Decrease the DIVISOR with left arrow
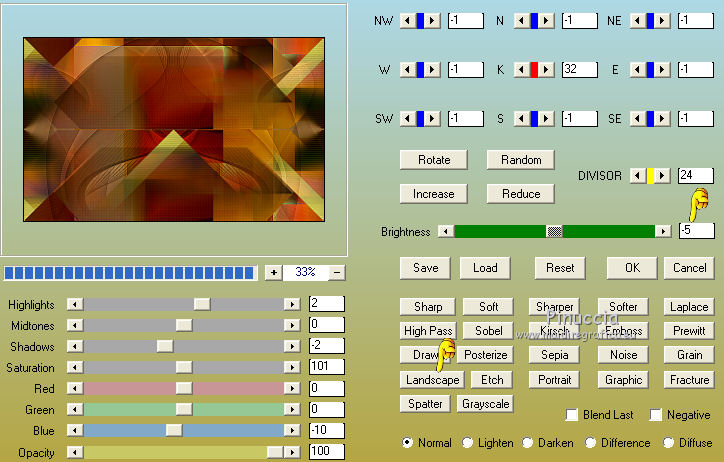The width and height of the screenshot is (724, 462). (x=638, y=176)
